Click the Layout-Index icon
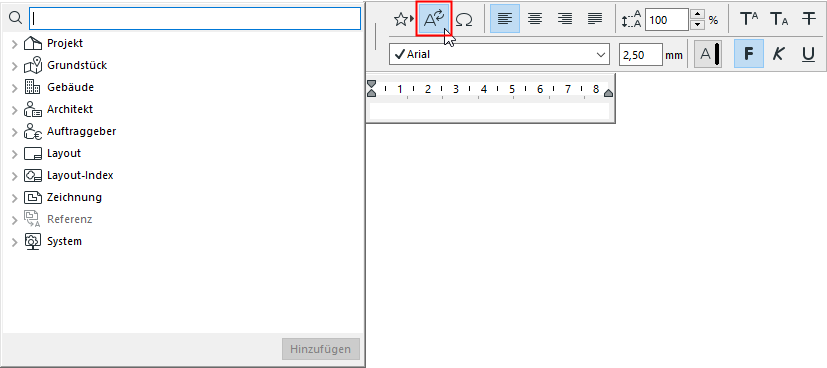 (x=33, y=176)
